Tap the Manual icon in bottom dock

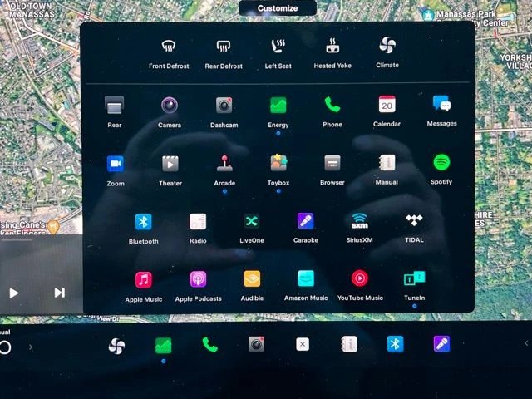tap(349, 344)
